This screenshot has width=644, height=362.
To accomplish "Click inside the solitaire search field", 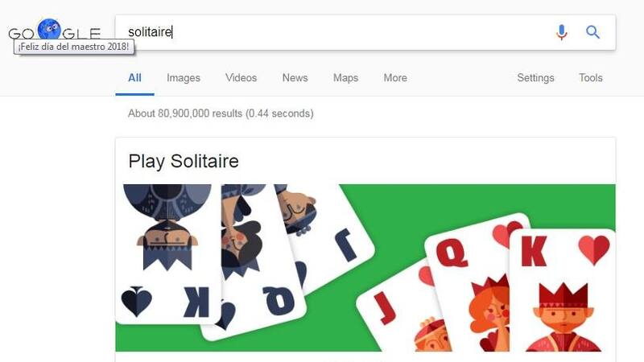I will click(336, 32).
